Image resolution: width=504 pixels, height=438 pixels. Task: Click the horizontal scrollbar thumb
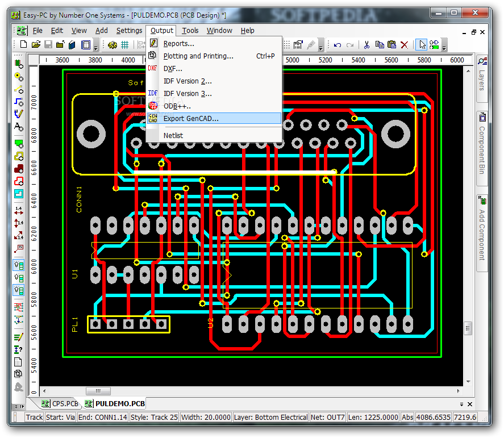click(x=98, y=391)
